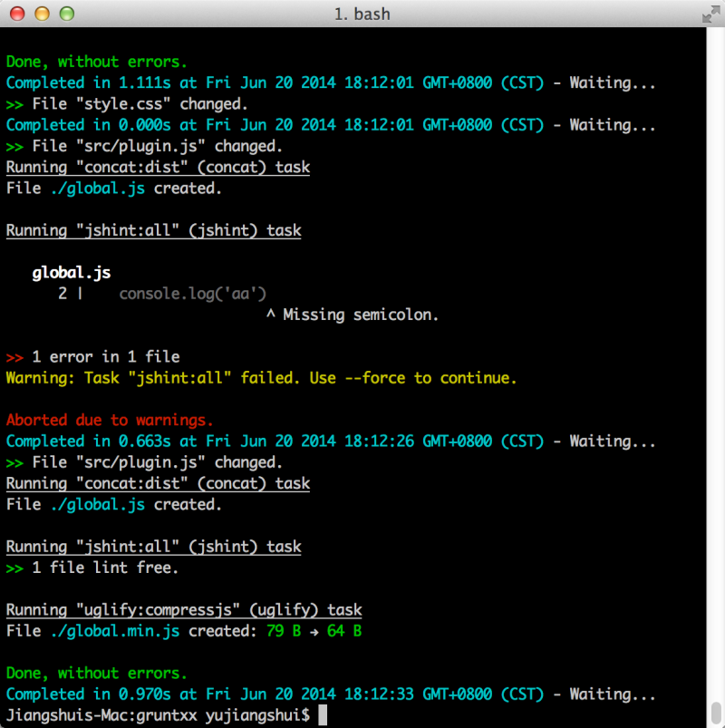The width and height of the screenshot is (725, 728).
Task: Click the first 'Running "concat:dist" (concat) task' line
Action: 158,167
